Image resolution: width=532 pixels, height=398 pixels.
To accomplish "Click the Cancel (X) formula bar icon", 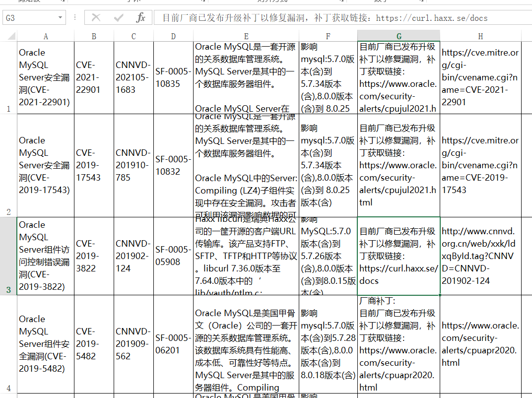I will pos(96,18).
